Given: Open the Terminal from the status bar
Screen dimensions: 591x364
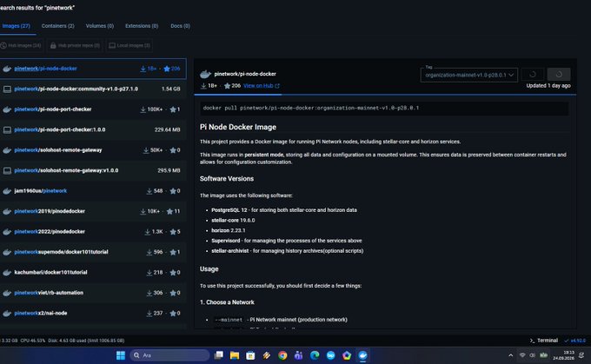Looking at the screenshot, I should coord(544,341).
